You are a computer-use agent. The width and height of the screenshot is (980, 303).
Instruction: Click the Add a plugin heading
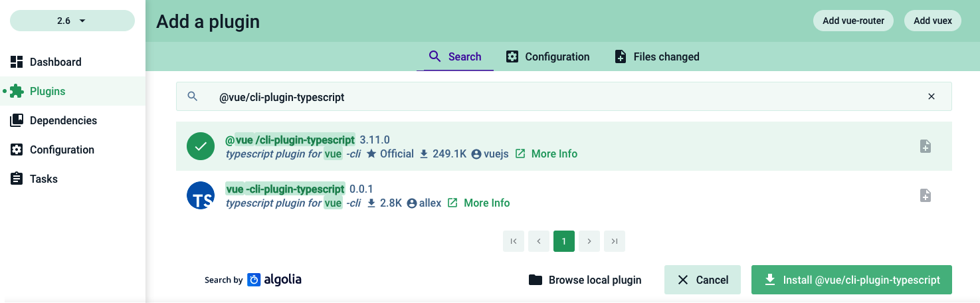(208, 22)
